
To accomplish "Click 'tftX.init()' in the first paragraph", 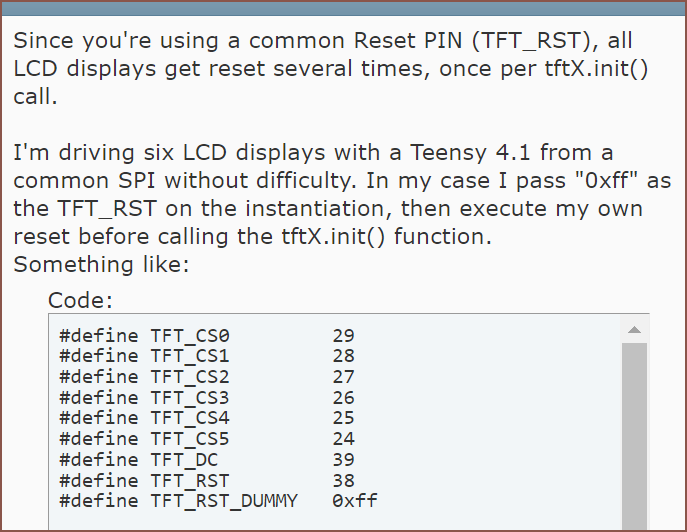I will [596, 69].
